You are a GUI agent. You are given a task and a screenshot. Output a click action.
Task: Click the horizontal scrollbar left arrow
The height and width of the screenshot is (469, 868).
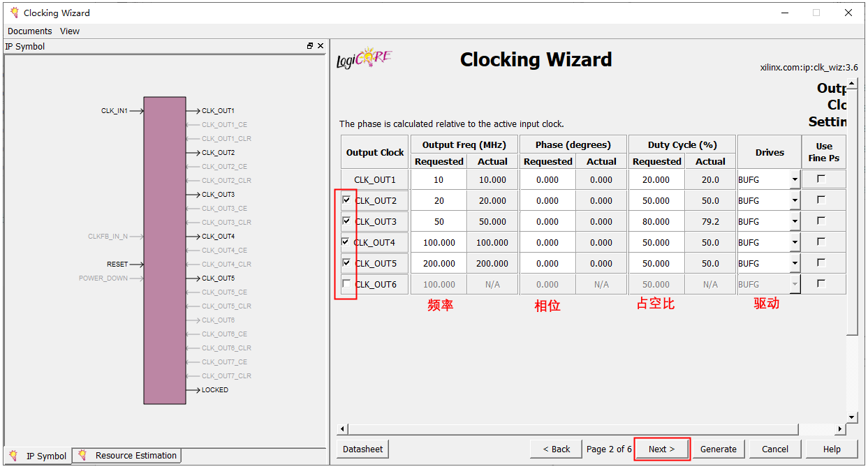pos(342,429)
